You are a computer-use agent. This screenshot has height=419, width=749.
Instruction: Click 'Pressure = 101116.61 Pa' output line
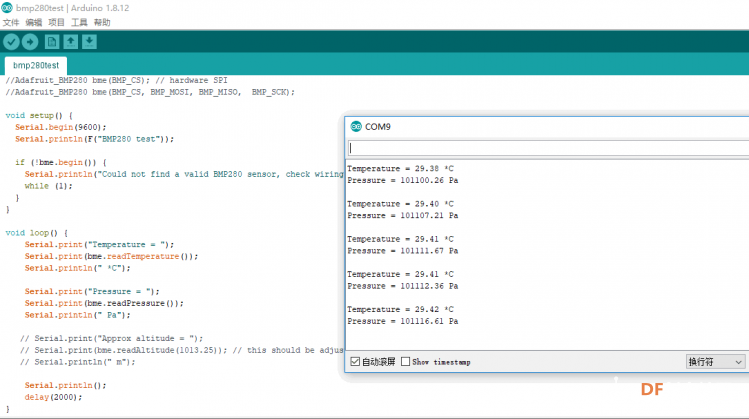(403, 322)
